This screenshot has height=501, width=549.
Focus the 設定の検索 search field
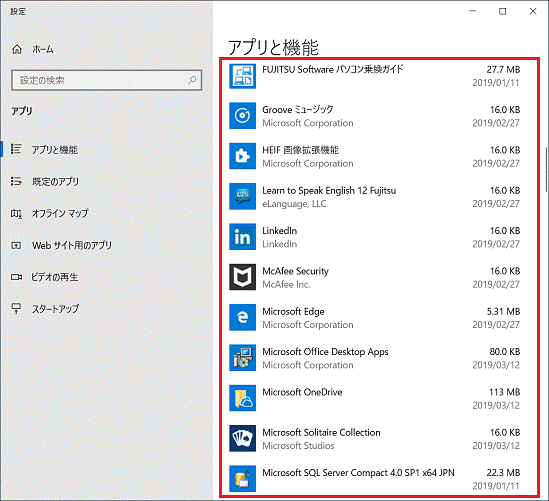106,80
